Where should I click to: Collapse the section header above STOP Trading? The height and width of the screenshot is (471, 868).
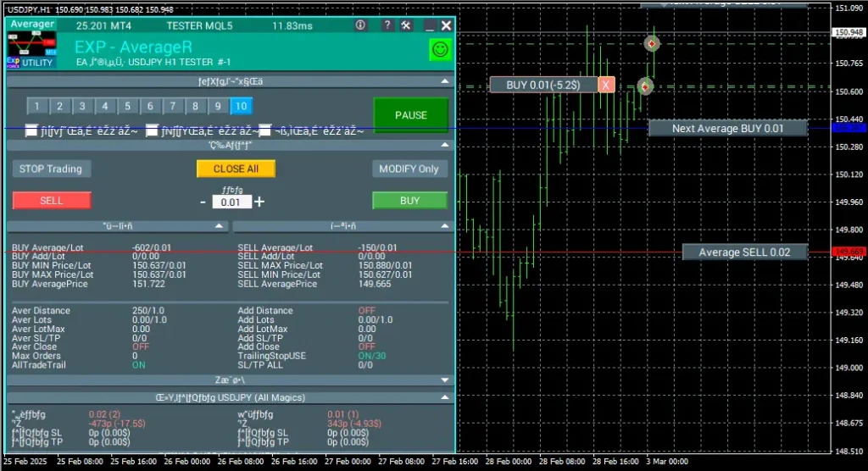coord(444,145)
